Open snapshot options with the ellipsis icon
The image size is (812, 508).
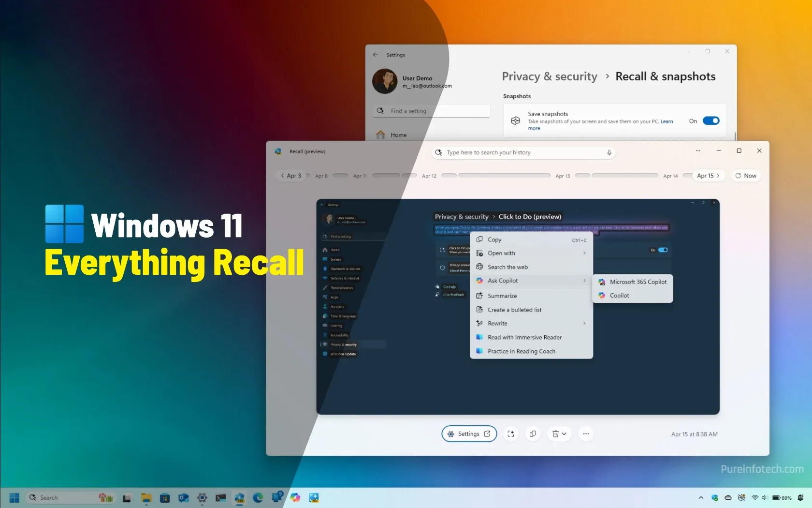[586, 434]
